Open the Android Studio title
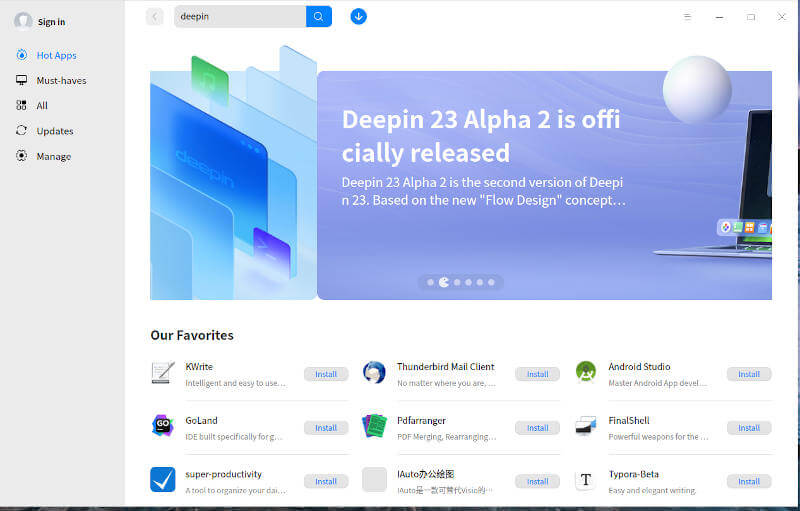 (639, 367)
